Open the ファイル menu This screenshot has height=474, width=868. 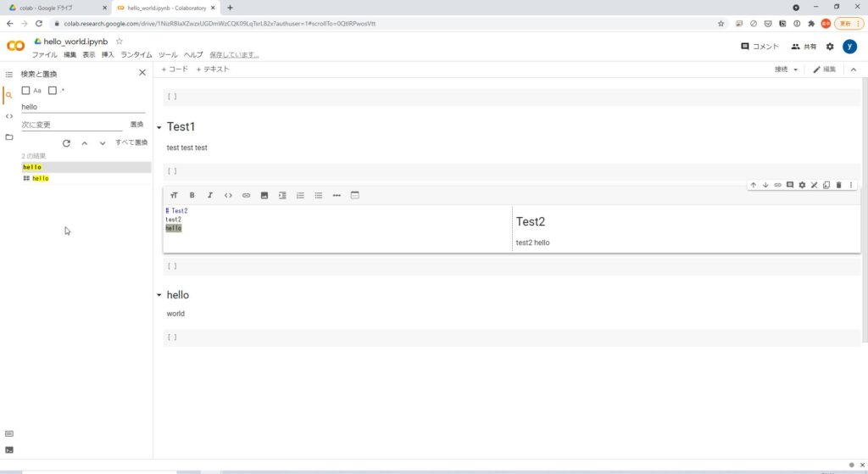coord(44,55)
